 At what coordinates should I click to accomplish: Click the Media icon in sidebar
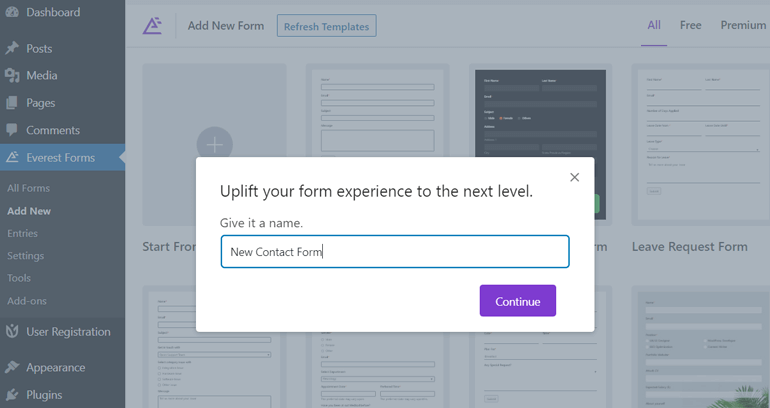(x=12, y=75)
